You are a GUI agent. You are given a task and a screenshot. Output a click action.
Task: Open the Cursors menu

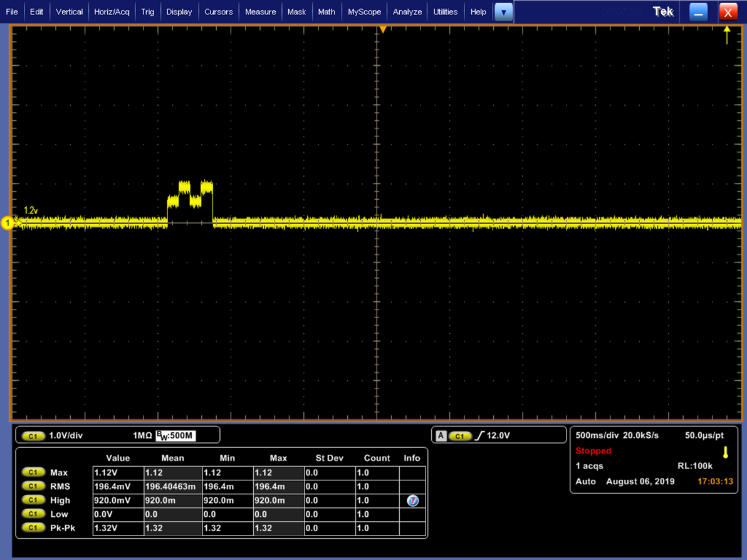click(x=218, y=12)
